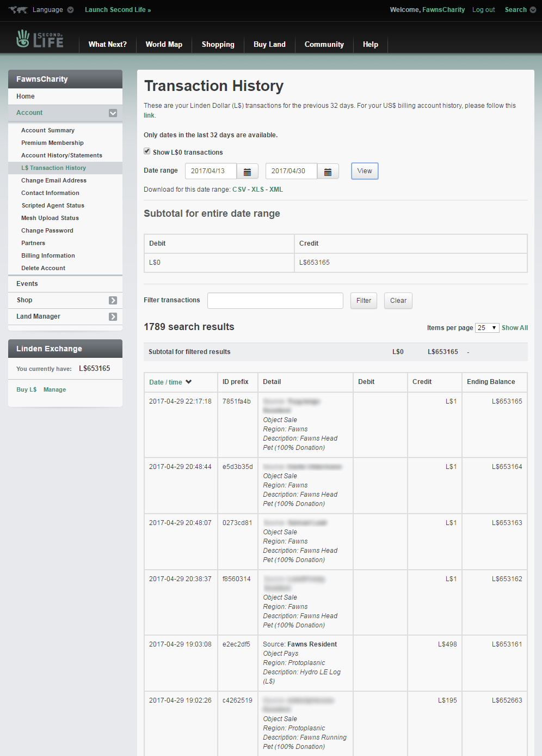
Task: Click the Filter button
Action: point(364,301)
